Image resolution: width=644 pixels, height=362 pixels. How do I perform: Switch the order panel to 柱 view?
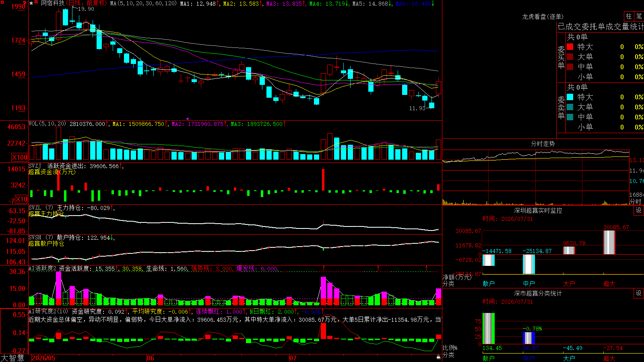coord(629,16)
